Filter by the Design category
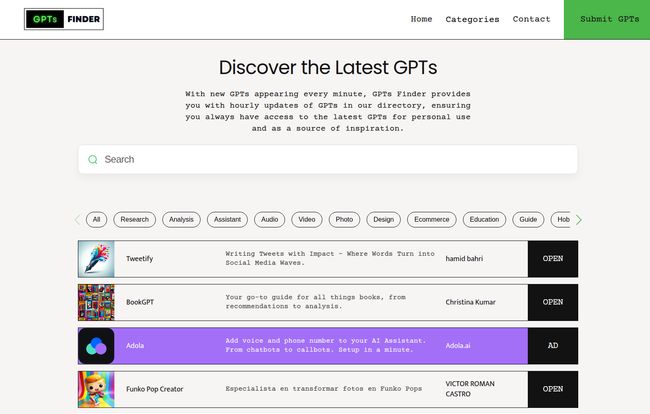 pos(383,220)
